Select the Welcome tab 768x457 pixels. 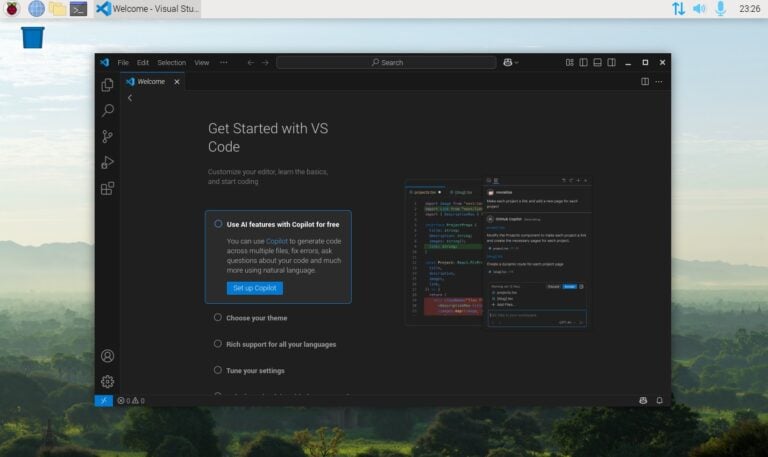click(151, 81)
